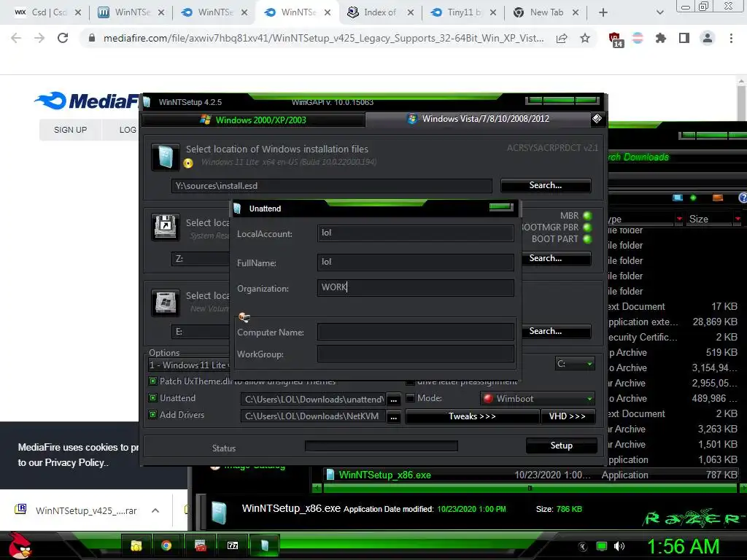Click the Computer Name input field

tap(415, 332)
